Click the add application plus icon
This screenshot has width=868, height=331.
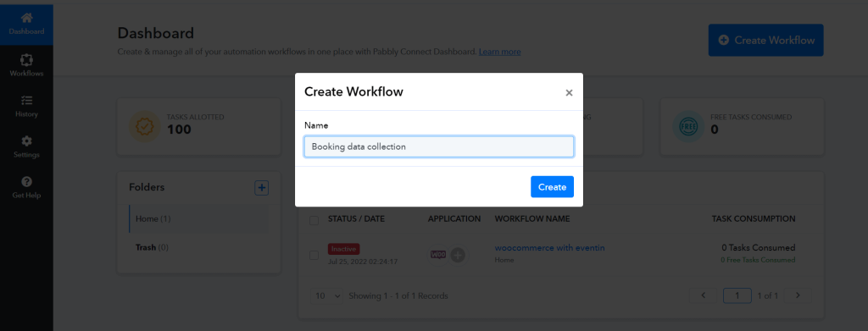click(458, 256)
